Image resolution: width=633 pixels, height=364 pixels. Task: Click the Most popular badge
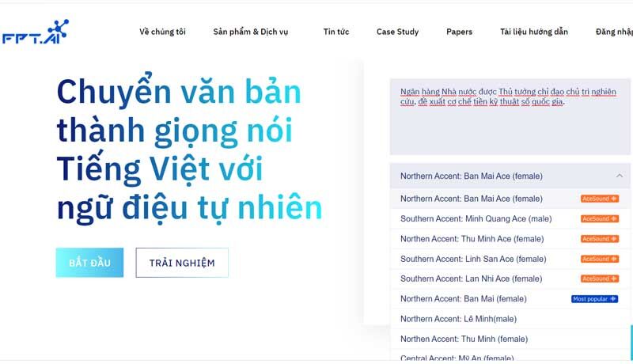[595, 299]
